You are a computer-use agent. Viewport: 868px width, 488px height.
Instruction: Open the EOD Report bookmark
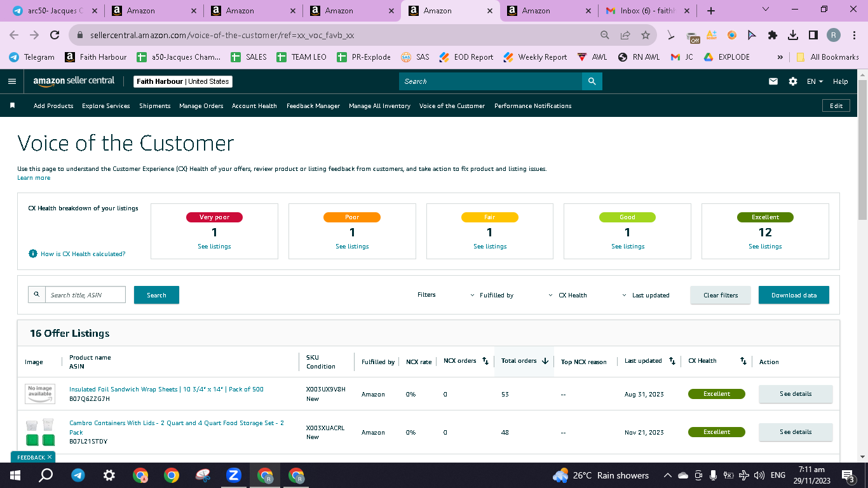pos(466,57)
